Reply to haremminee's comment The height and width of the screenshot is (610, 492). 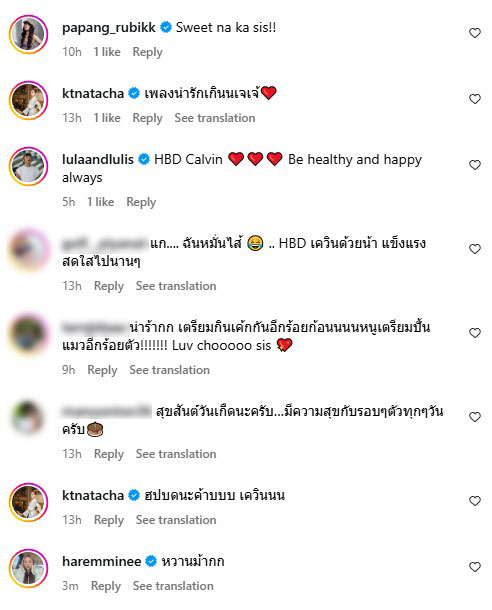pyautogui.click(x=106, y=586)
